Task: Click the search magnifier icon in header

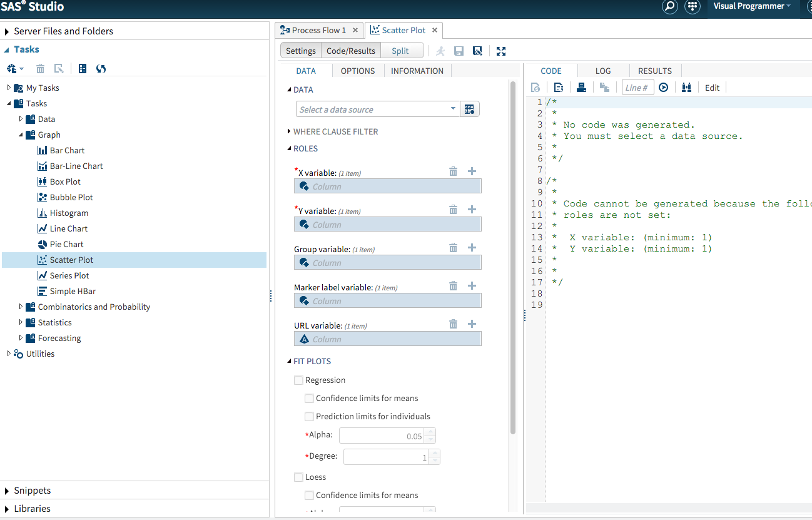Action: tap(670, 7)
